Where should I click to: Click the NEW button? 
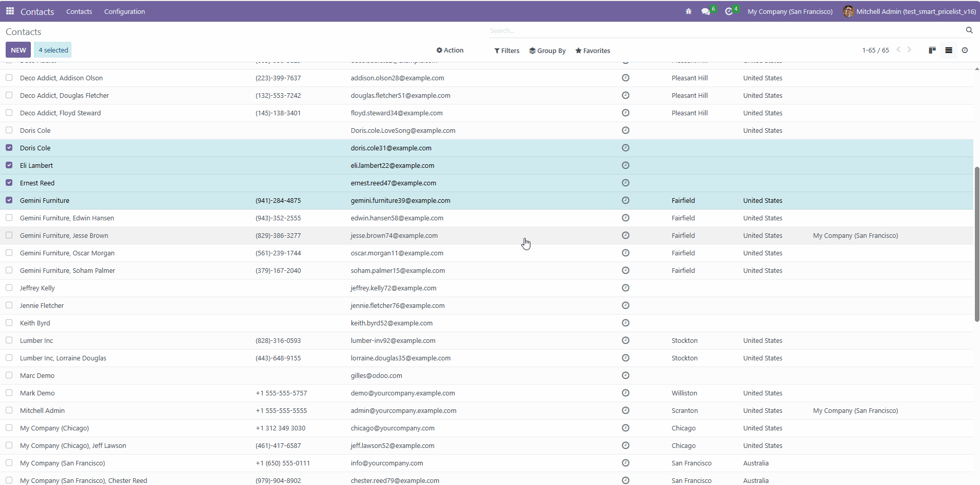[x=18, y=50]
